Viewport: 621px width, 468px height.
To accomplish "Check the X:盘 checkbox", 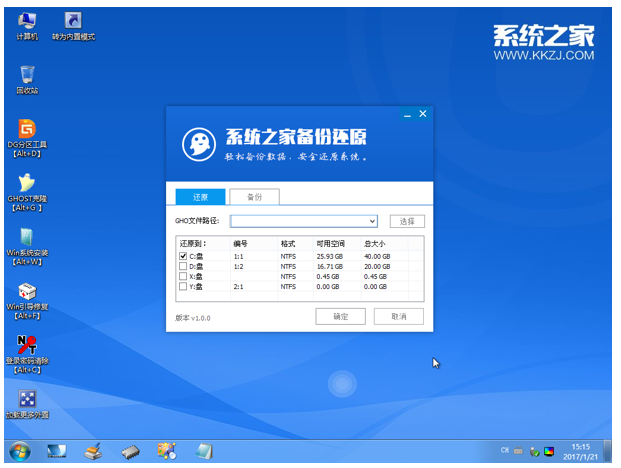I will (x=183, y=276).
